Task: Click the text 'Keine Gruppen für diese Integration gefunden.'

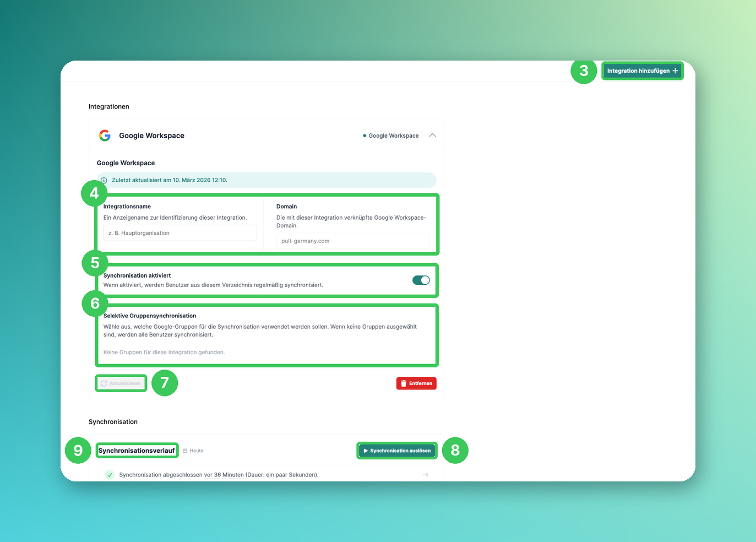Action: click(164, 353)
